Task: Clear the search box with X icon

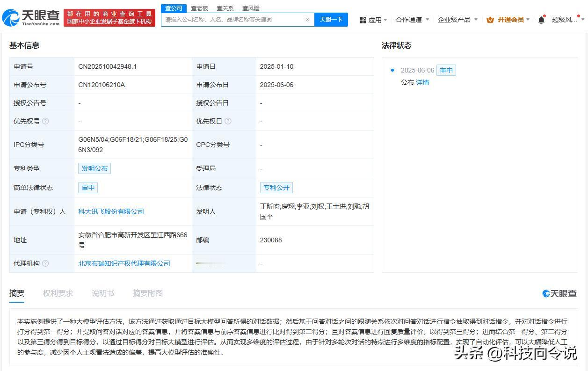Action: [307, 20]
